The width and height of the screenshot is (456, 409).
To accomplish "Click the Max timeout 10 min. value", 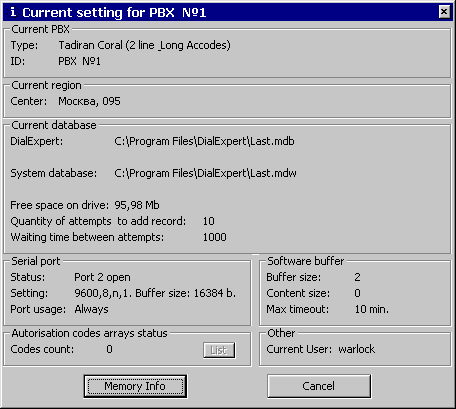I will [371, 309].
